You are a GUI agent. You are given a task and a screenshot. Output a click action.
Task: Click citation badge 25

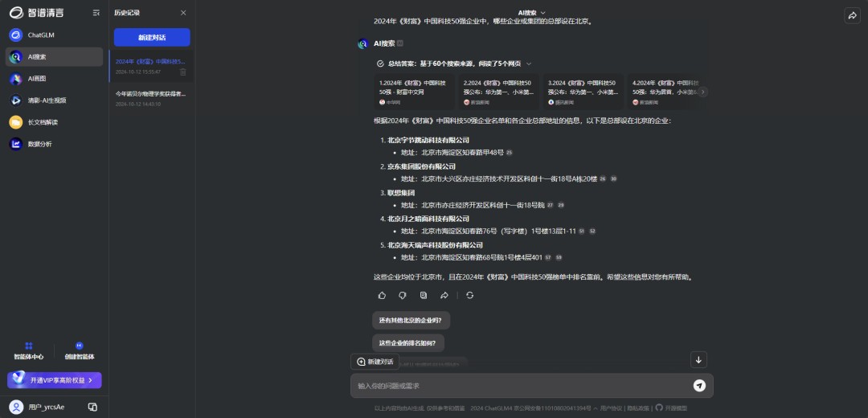pyautogui.click(x=510, y=153)
